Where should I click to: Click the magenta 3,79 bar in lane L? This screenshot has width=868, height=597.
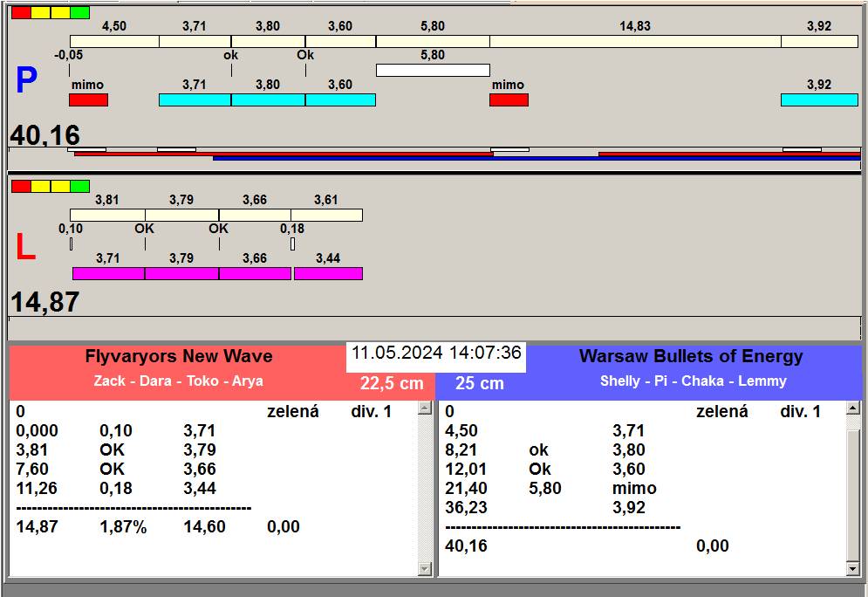click(181, 273)
